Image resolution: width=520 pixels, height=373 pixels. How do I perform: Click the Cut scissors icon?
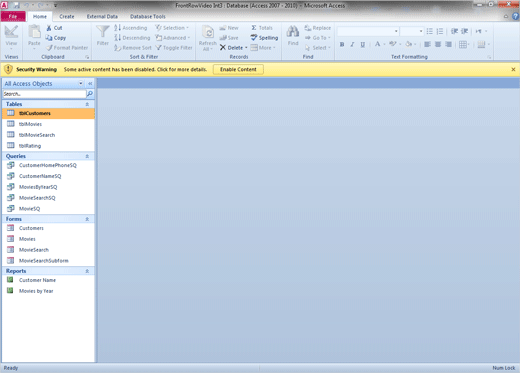[49, 28]
